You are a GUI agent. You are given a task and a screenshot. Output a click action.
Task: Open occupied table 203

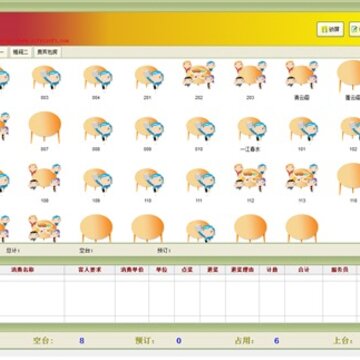tap(250, 75)
